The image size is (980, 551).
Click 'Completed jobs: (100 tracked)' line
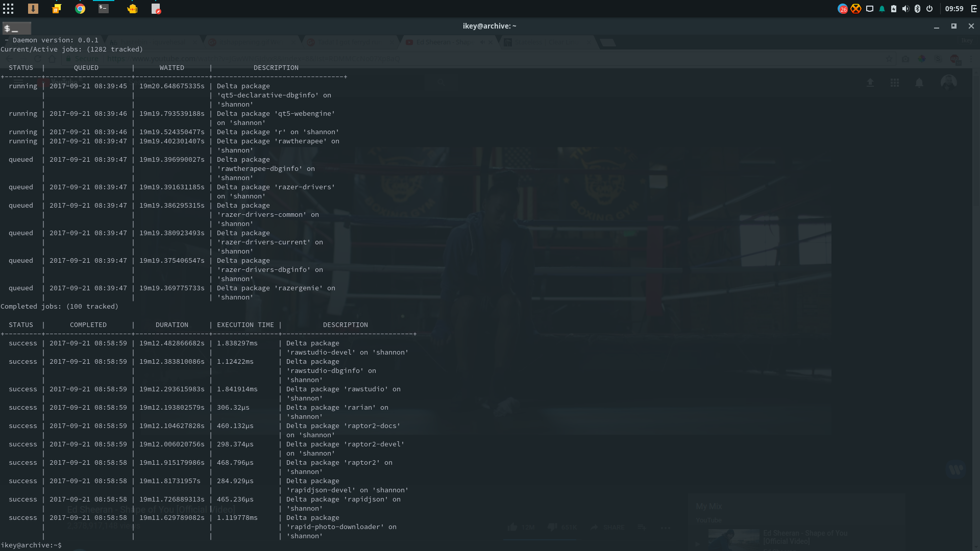59,306
